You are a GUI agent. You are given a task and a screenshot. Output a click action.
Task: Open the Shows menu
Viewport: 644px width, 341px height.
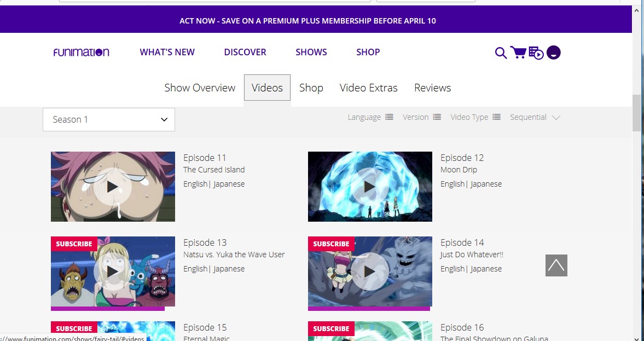[x=311, y=52]
